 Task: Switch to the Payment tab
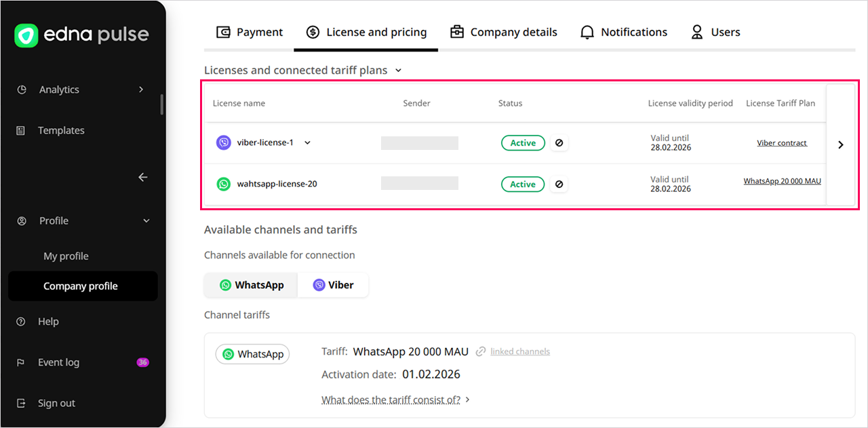pyautogui.click(x=249, y=32)
